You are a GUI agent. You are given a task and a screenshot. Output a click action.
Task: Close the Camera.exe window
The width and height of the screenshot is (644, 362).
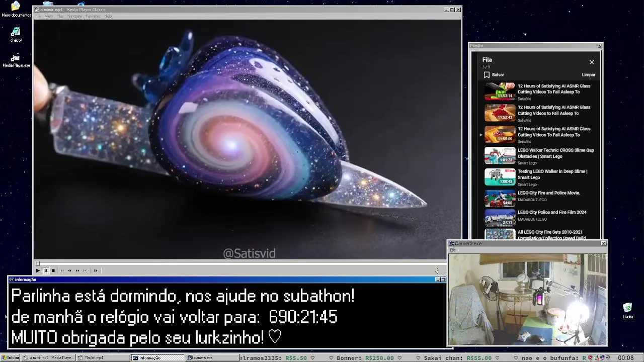(x=604, y=243)
